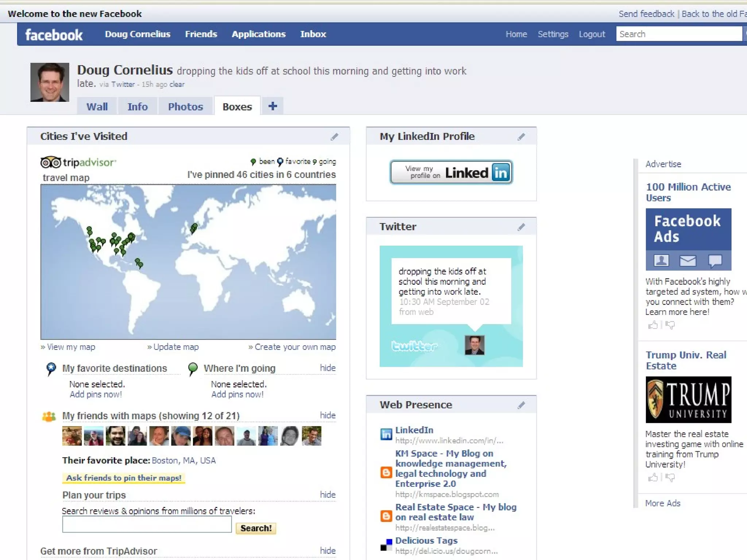
Task: Hide the My friends with maps section
Action: click(328, 415)
